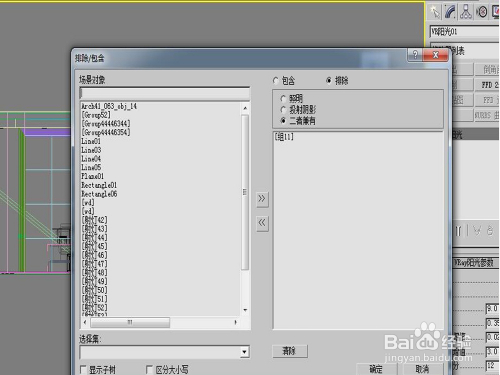Viewport: 500px width, 375px height.
Task: Select [射灯45] in scene objects list
Action: click(95, 246)
